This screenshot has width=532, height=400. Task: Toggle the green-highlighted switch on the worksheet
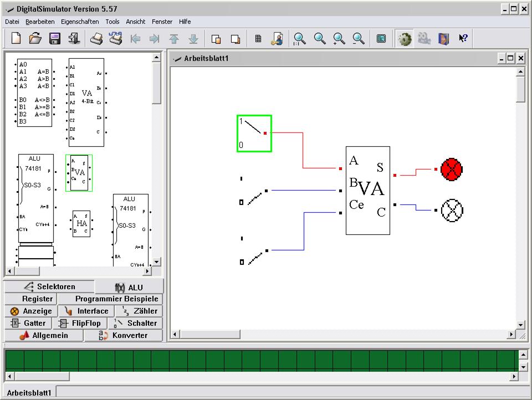coord(254,133)
